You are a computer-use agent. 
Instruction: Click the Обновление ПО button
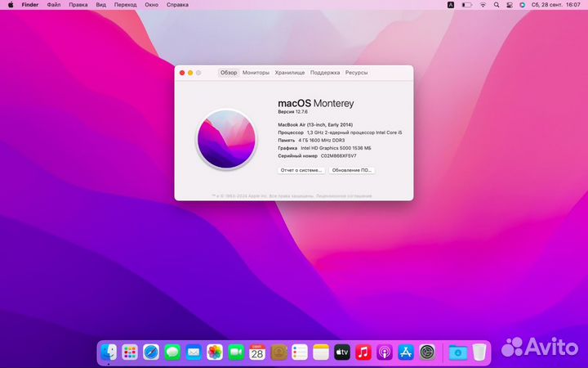(x=352, y=170)
